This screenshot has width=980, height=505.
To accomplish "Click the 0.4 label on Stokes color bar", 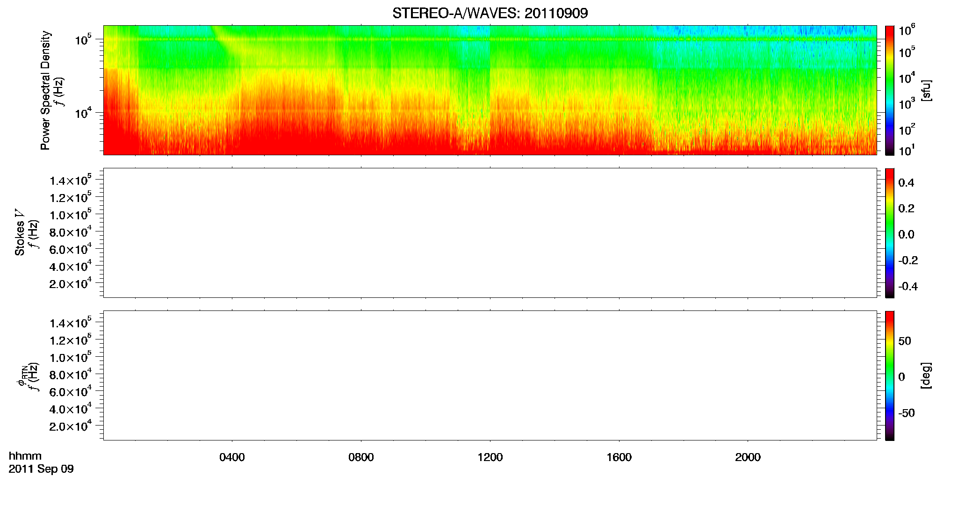I will point(906,183).
